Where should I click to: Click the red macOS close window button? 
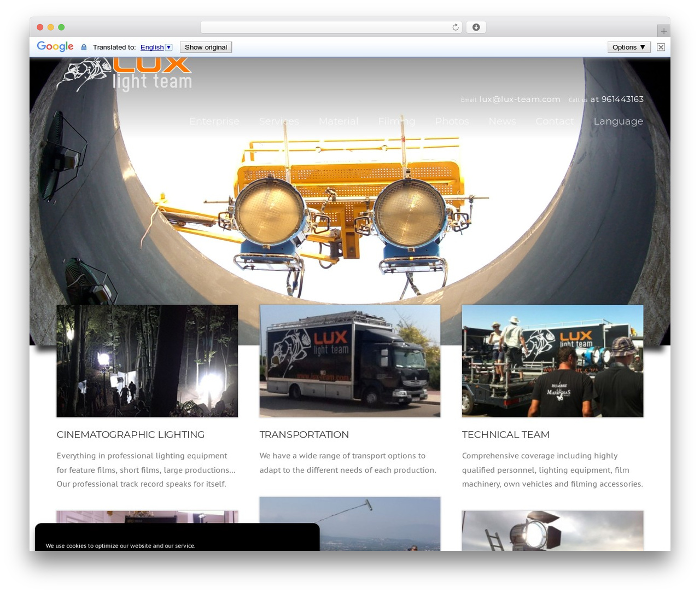coord(40,27)
